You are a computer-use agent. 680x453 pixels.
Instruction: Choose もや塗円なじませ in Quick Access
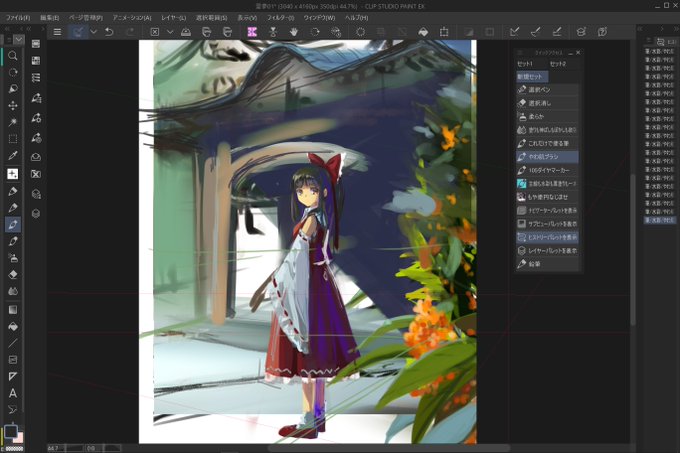tap(547, 197)
